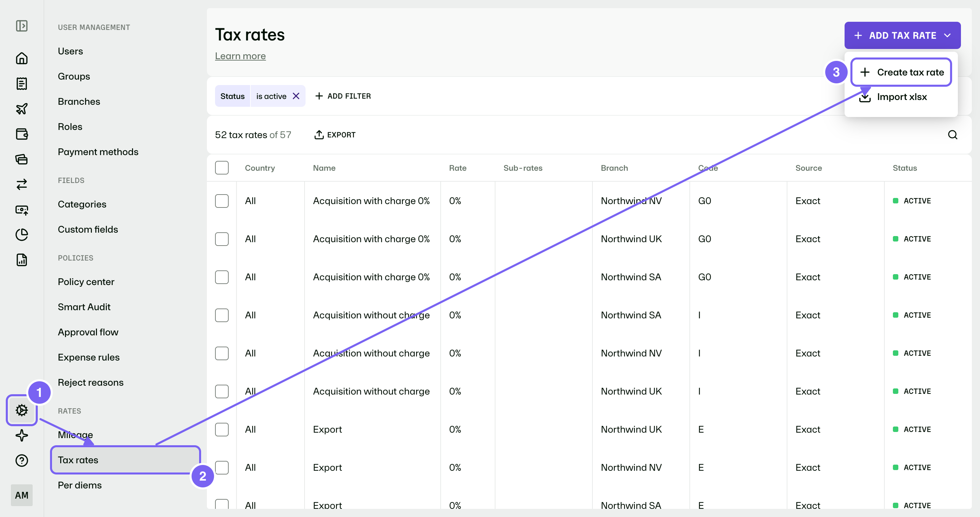This screenshot has height=517, width=980.
Task: Open the travel airplane icon
Action: [22, 109]
